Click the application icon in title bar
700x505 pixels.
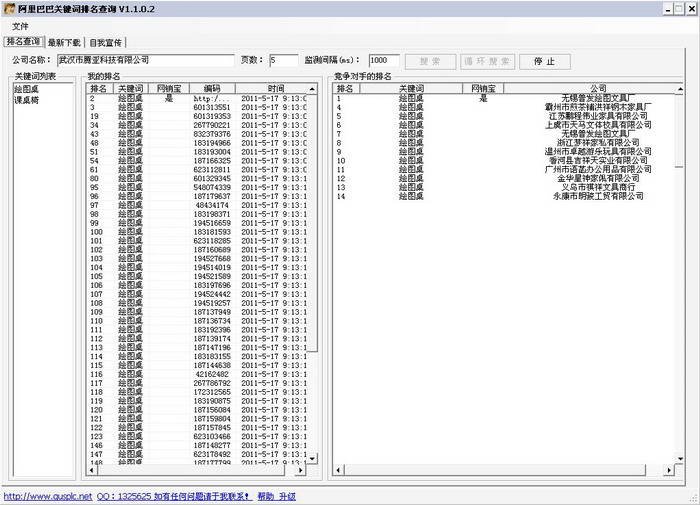pyautogui.click(x=8, y=7)
